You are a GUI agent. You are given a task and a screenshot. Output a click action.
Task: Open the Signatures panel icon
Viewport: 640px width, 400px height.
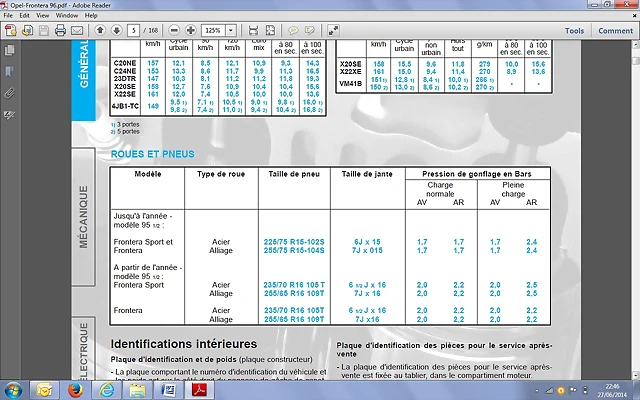click(x=9, y=115)
